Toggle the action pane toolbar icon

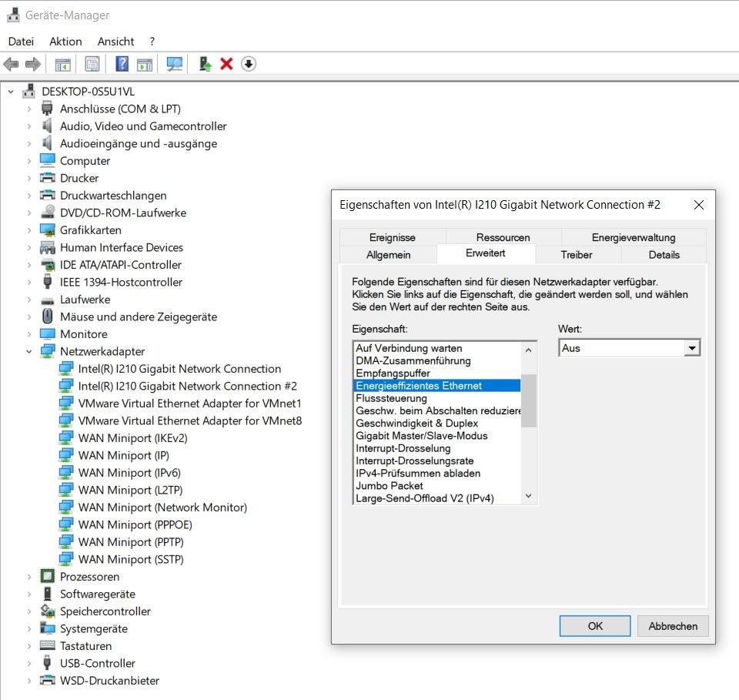coord(145,64)
